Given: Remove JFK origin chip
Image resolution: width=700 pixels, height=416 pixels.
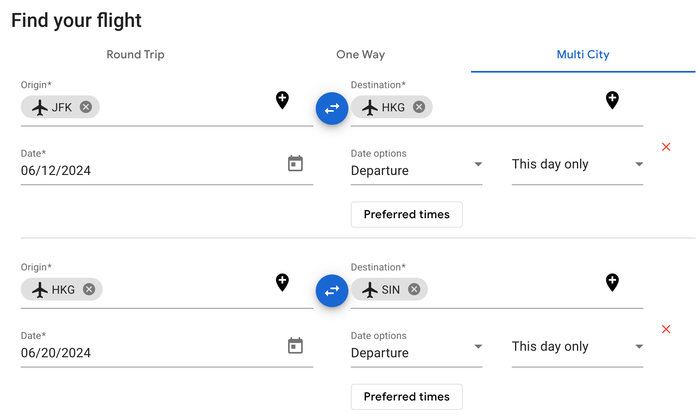Looking at the screenshot, I should [86, 107].
